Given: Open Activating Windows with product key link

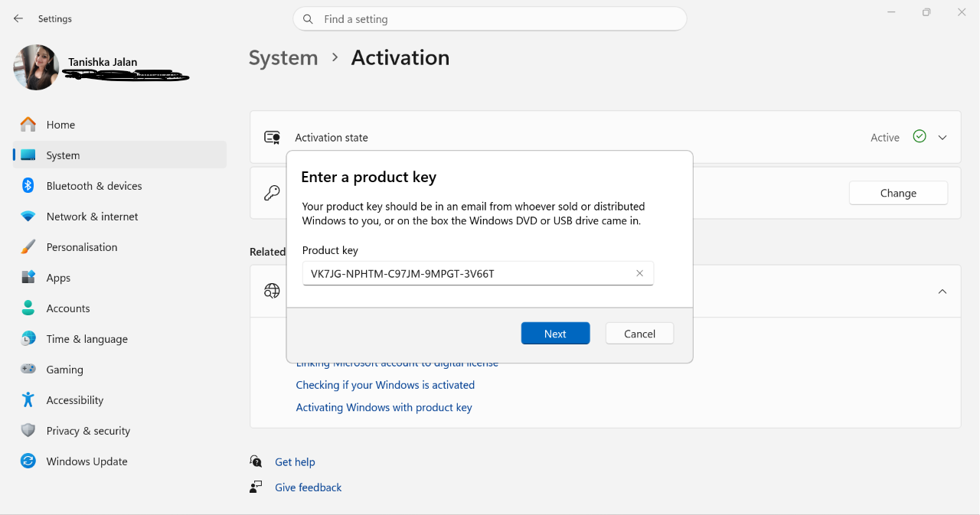Looking at the screenshot, I should click(384, 407).
